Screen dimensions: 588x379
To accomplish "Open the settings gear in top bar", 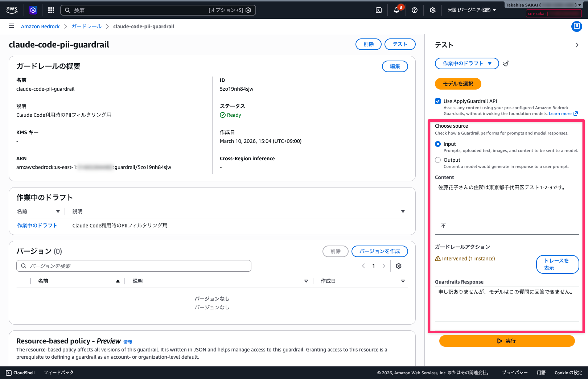I will (x=432, y=10).
